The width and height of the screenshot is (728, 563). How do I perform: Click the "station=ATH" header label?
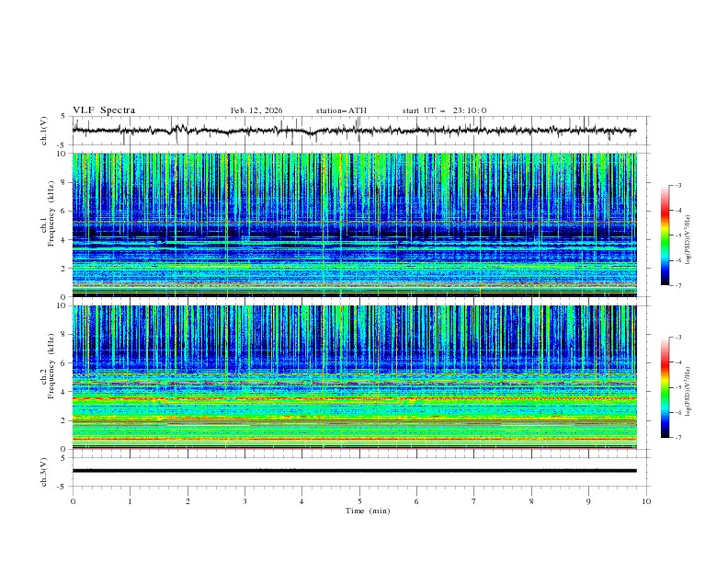pyautogui.click(x=341, y=110)
